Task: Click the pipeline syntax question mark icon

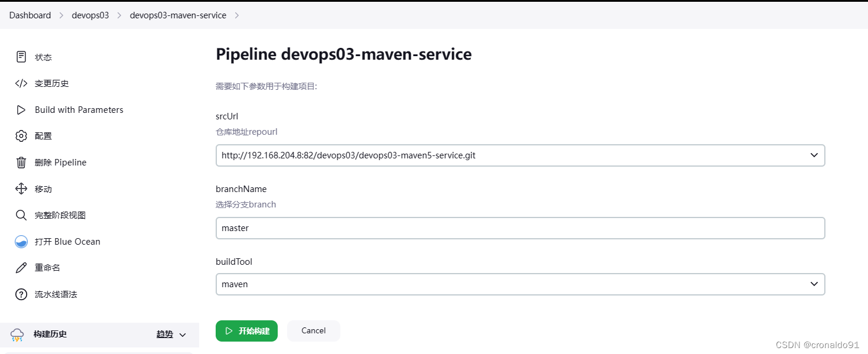Action: click(21, 294)
